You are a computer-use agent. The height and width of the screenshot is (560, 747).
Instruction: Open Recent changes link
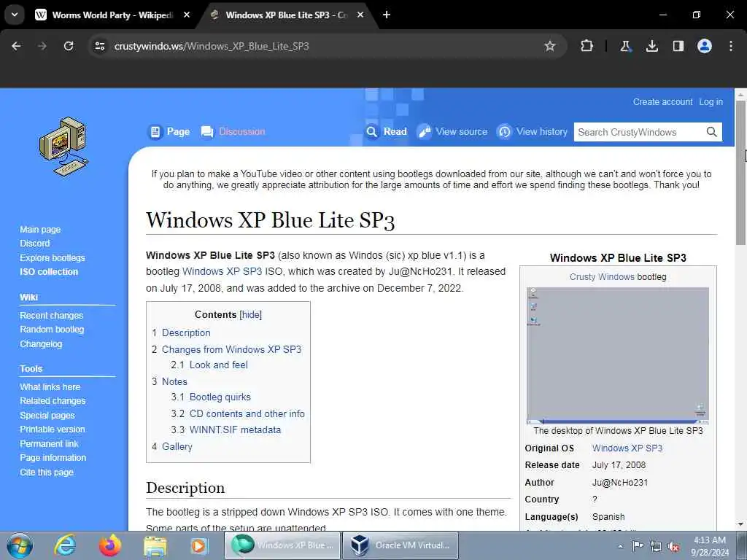coord(52,315)
